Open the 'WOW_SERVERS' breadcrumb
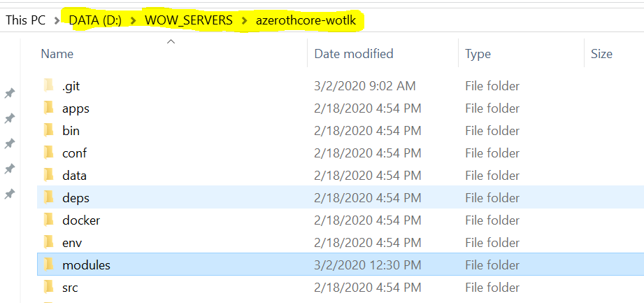This screenshot has width=644, height=303. 189,20
